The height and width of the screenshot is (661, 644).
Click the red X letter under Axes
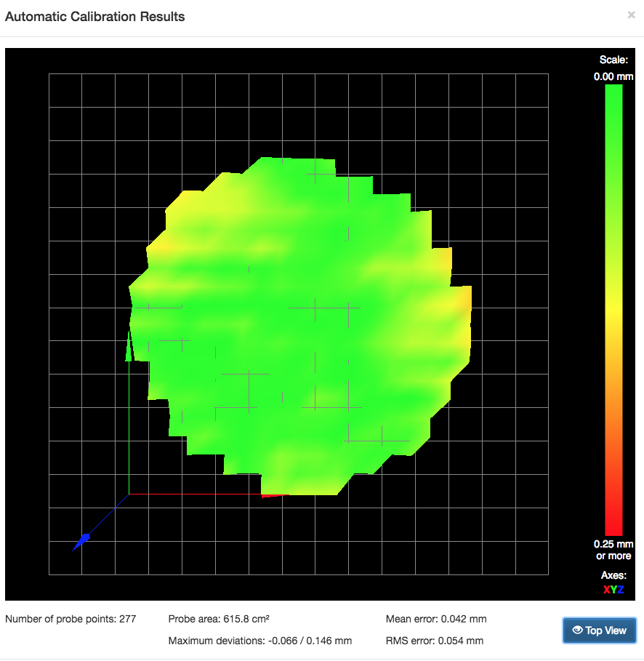[607, 589]
